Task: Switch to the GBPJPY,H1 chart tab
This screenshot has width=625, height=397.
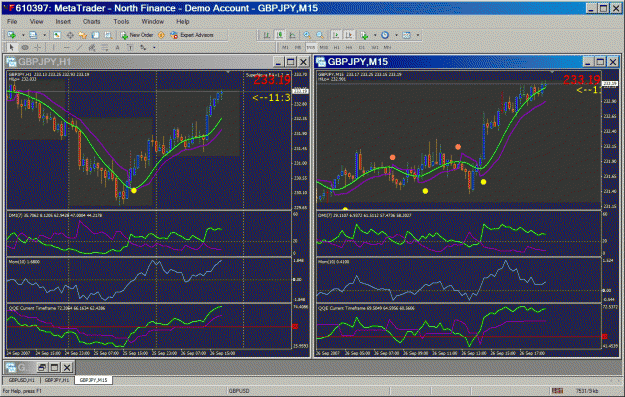Action: (x=57, y=380)
